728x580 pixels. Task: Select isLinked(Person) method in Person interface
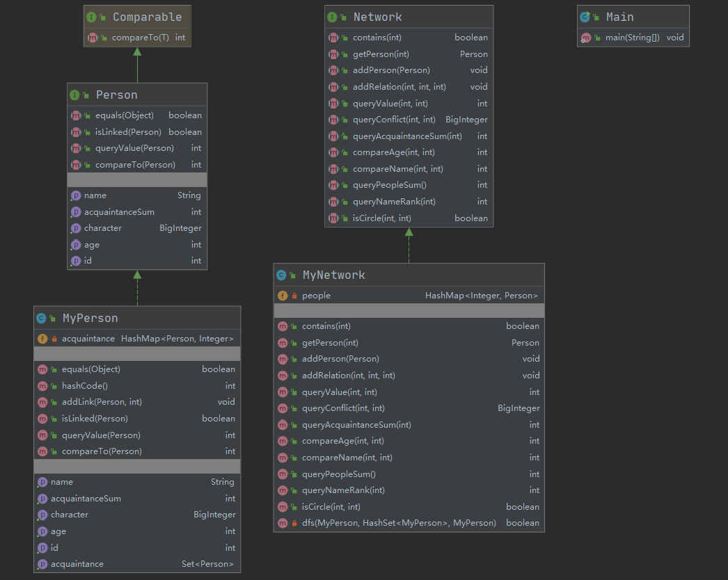pos(128,132)
